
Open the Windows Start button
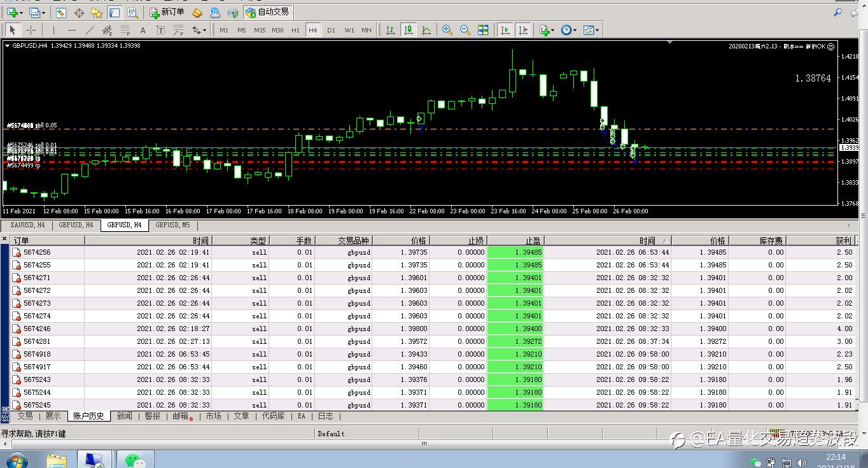pos(16,460)
